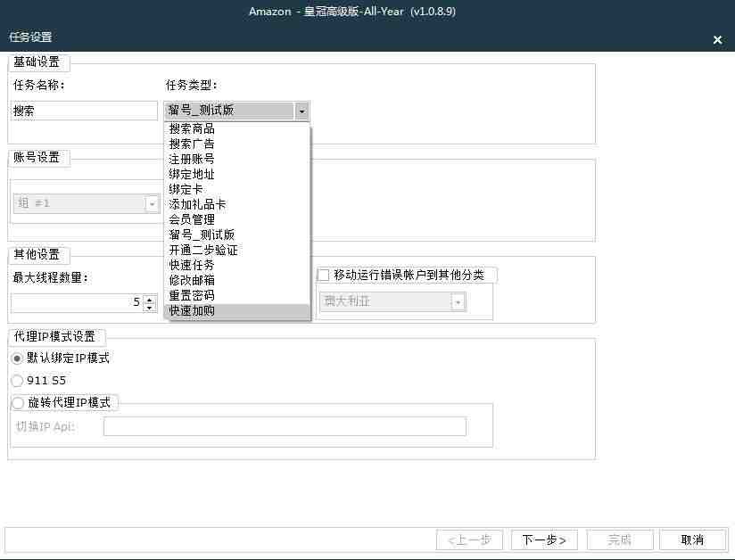This screenshot has width=735, height=560.
Task: Pick 修改邮箱 from the list
Action: (236, 280)
